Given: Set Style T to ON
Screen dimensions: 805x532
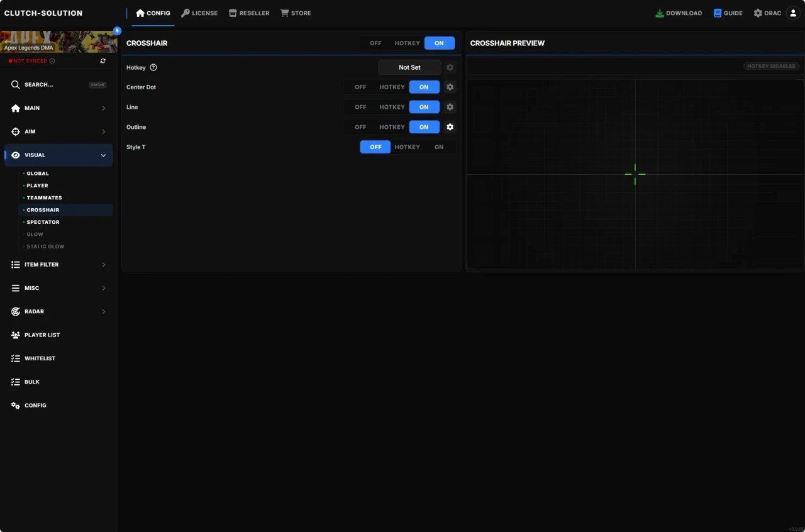Looking at the screenshot, I should tap(439, 147).
